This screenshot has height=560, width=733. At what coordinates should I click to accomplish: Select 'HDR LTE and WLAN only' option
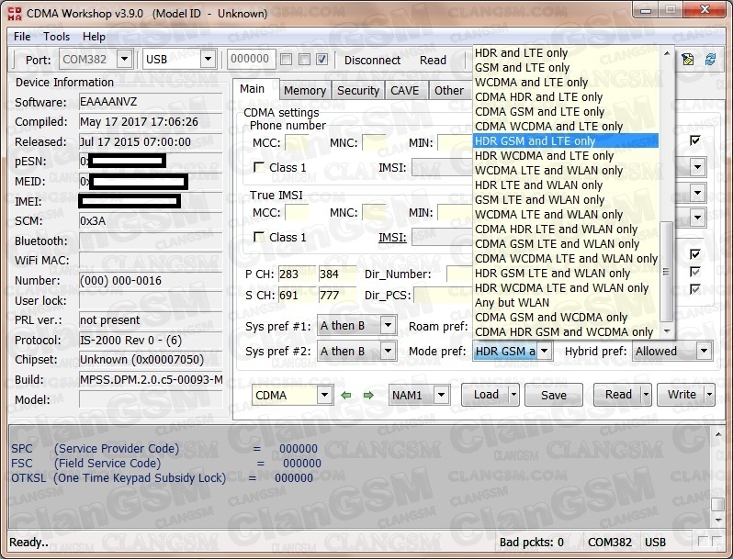coord(566,185)
